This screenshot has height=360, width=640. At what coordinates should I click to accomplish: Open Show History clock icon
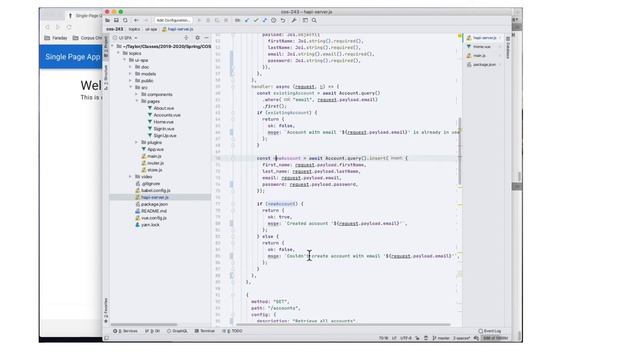coord(273,20)
